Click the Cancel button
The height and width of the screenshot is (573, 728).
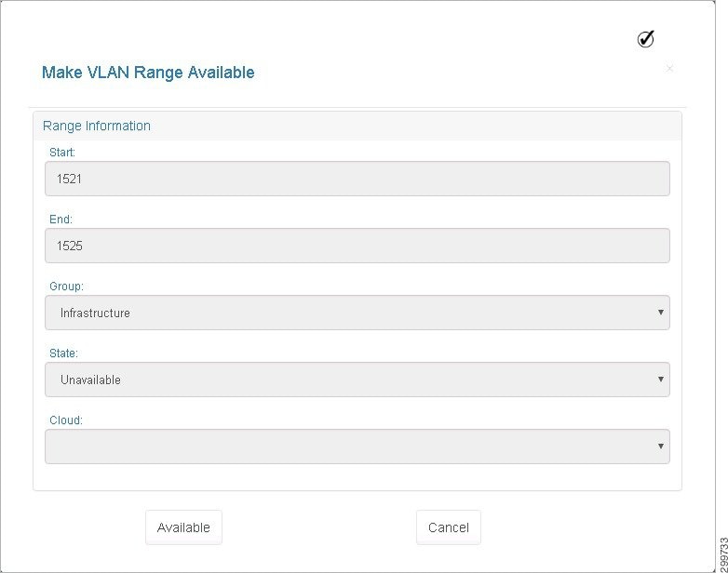point(449,527)
